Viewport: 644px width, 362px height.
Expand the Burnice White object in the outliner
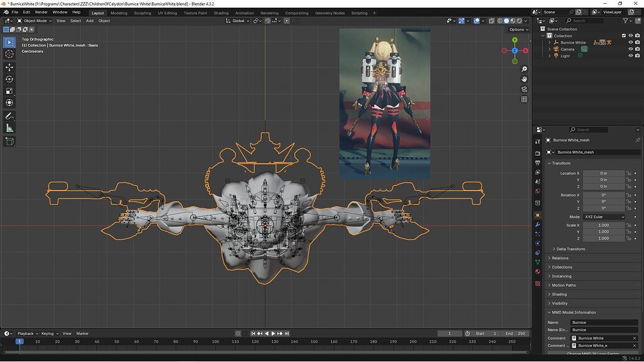click(549, 42)
